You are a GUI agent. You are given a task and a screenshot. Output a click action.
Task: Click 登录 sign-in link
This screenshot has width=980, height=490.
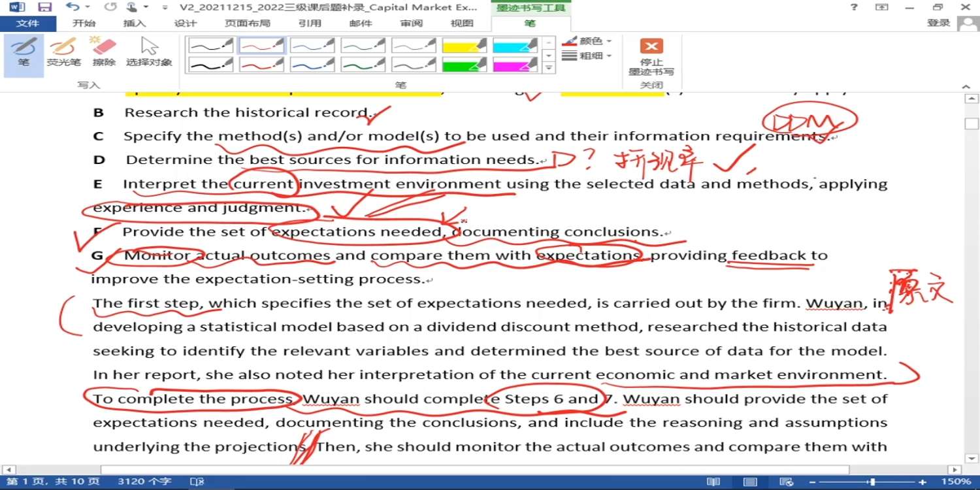[x=938, y=24]
